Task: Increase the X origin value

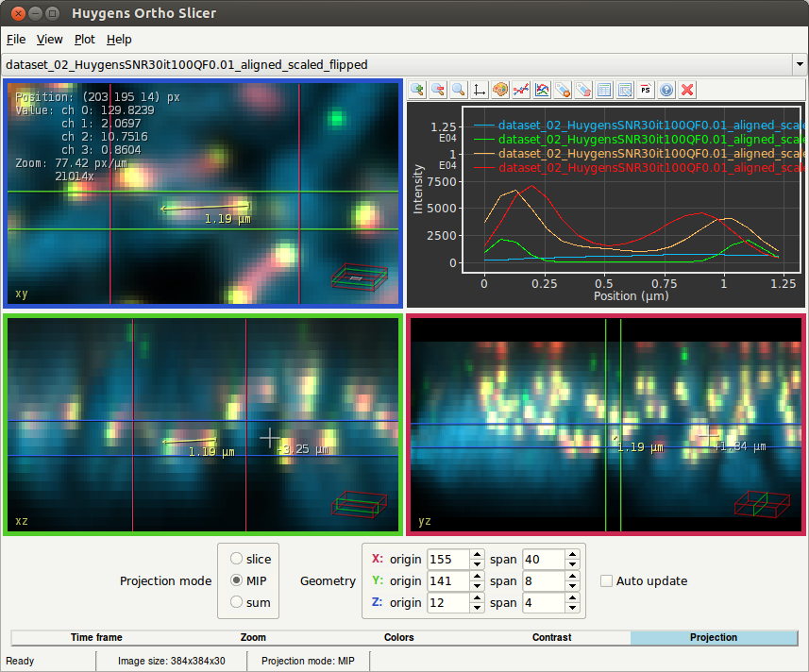Action: 478,554
